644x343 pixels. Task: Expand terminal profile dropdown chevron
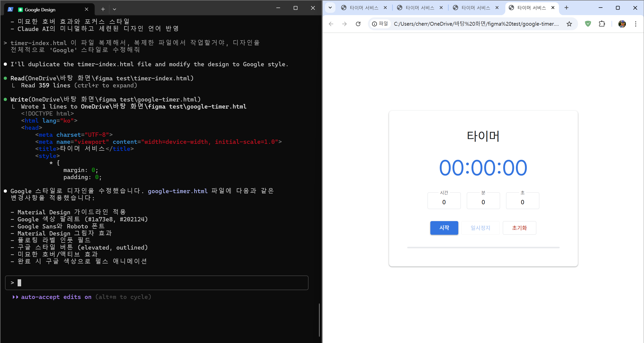point(114,9)
